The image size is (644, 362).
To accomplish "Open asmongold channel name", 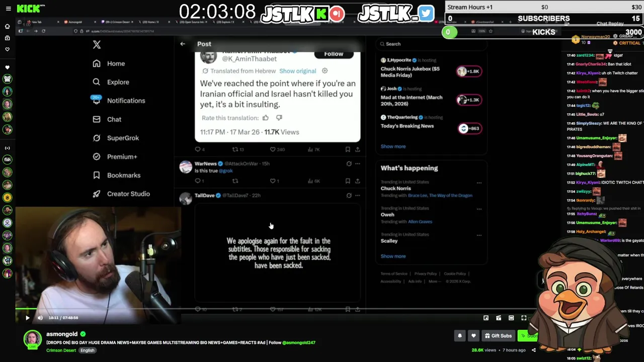I will [x=62, y=334].
